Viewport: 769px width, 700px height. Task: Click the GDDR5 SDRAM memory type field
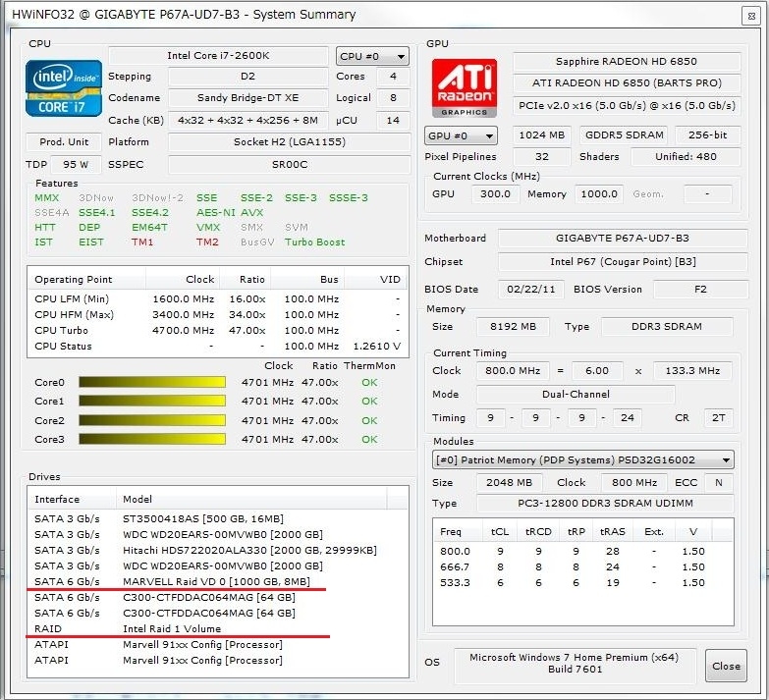click(x=625, y=135)
